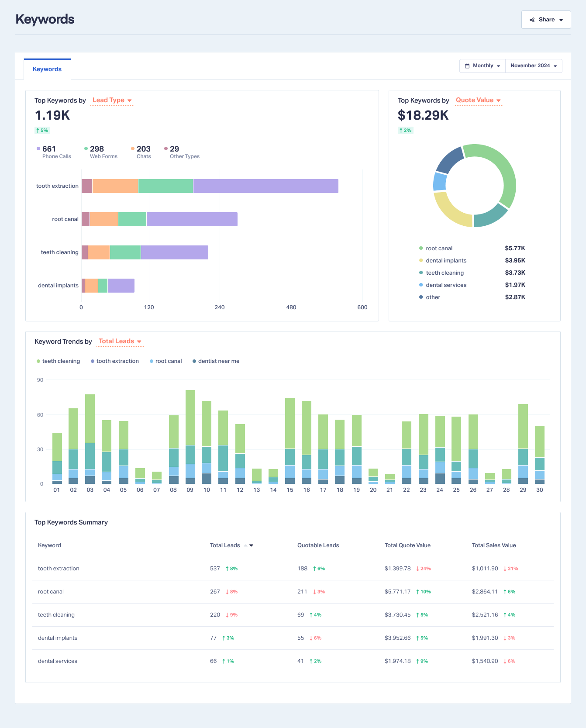Click the 537 total leads value
This screenshot has width=586, height=728.
[x=215, y=569]
